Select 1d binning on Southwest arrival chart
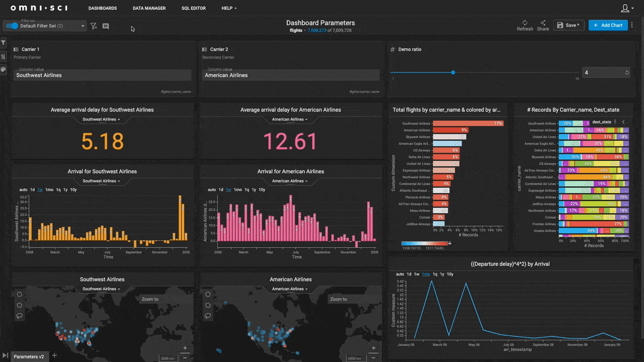 32,189
